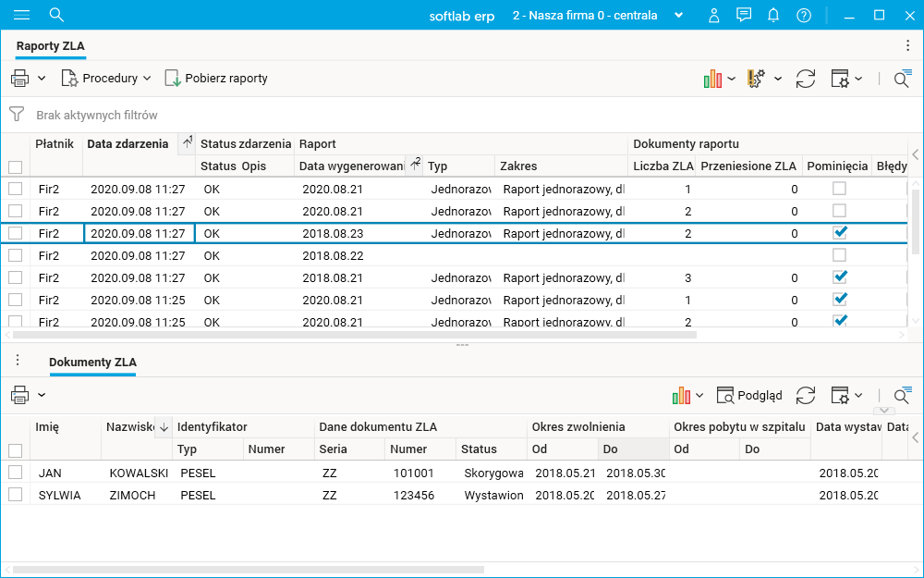The height and width of the screenshot is (578, 924).
Task: Check the row checkbox for JAN KOWALSKI
Action: (x=15, y=473)
